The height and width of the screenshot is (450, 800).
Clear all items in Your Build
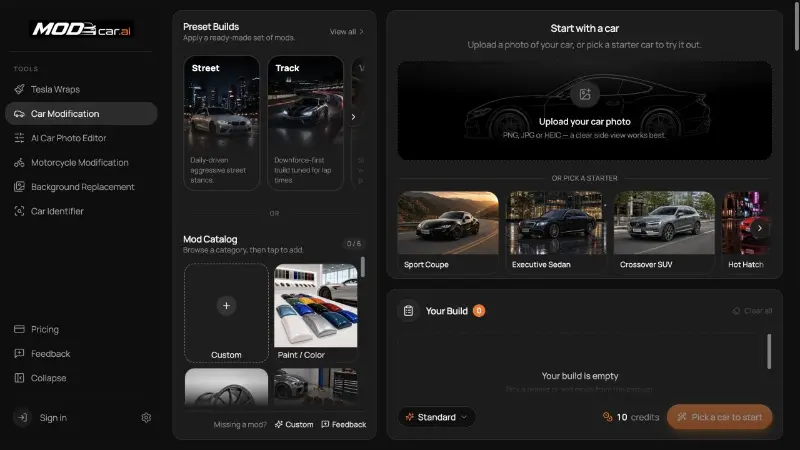pos(752,311)
